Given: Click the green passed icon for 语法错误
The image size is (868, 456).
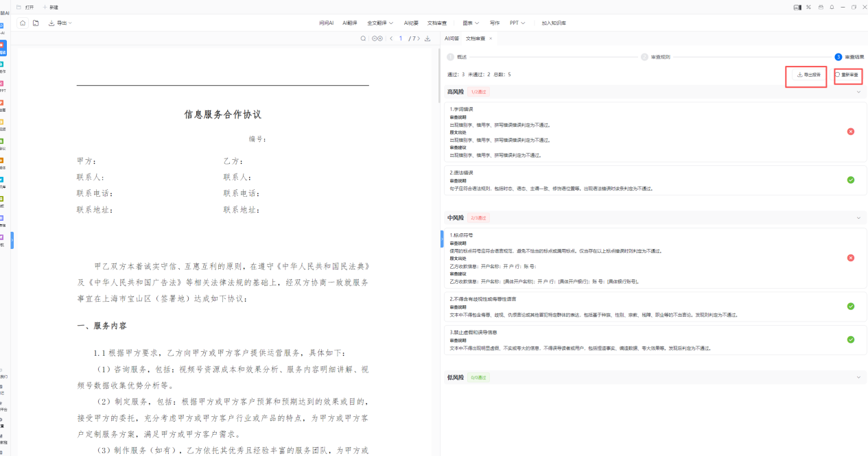Looking at the screenshot, I should click(850, 180).
